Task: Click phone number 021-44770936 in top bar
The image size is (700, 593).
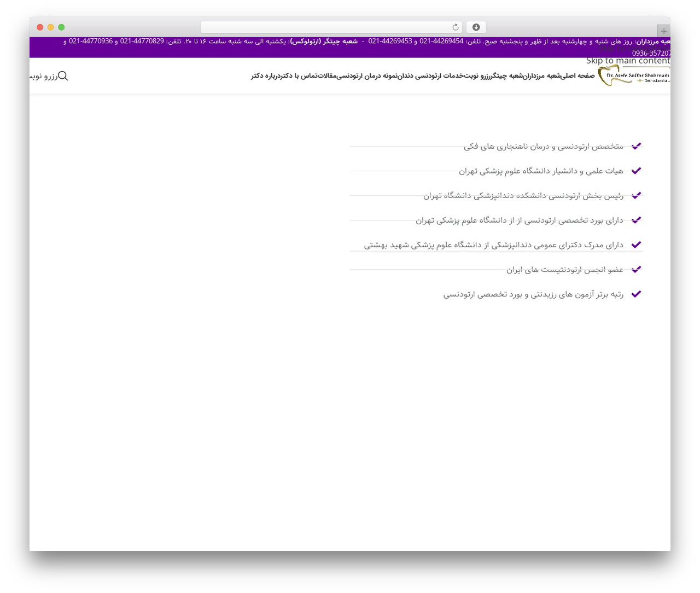Action: pyautogui.click(x=91, y=41)
